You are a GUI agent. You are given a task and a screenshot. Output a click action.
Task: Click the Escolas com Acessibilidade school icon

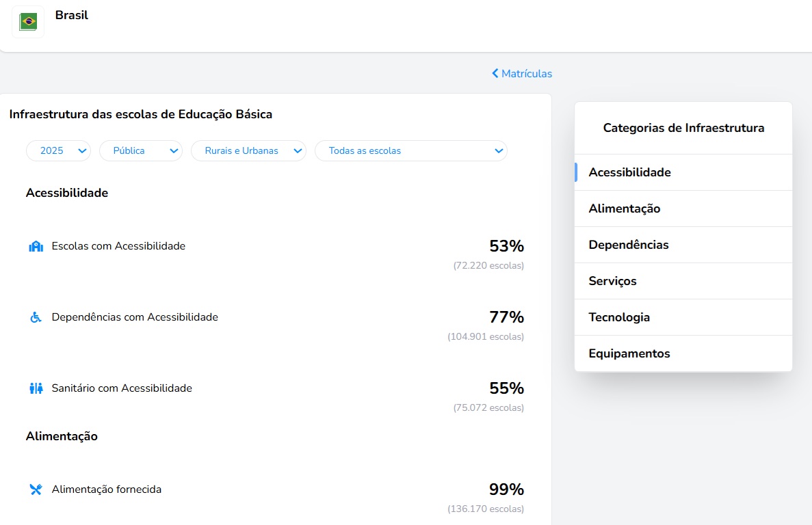click(x=36, y=246)
